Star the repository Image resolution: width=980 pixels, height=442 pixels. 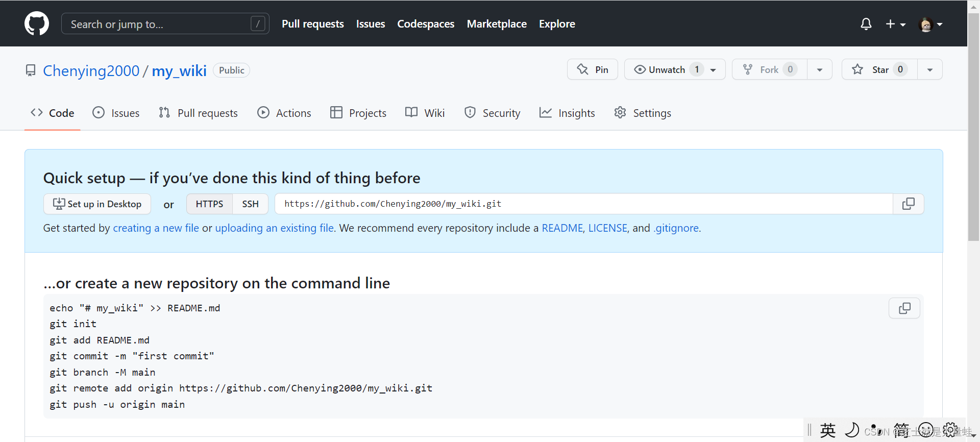coord(879,69)
